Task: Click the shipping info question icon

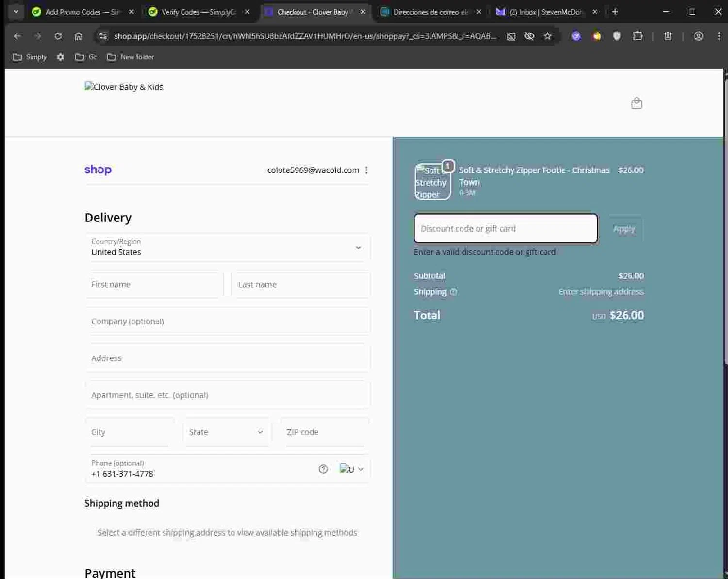Action: click(x=453, y=291)
